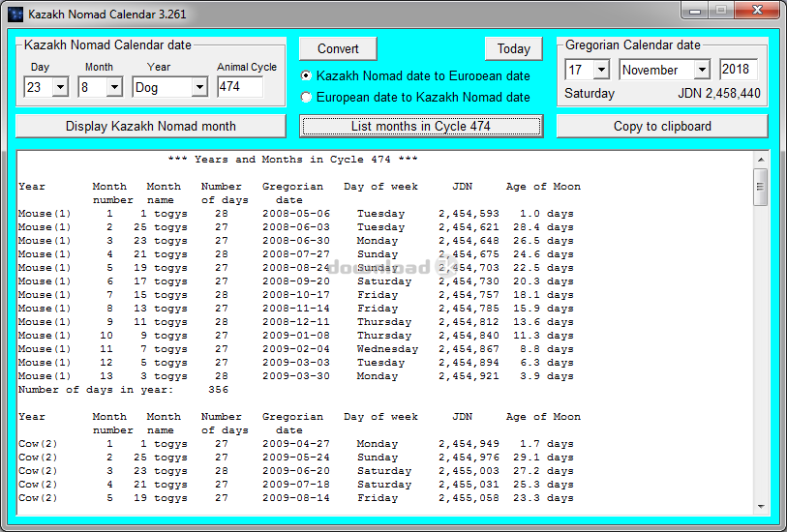Click the '*** Years and Months in Cycle 474 ***' heading

tap(292, 160)
